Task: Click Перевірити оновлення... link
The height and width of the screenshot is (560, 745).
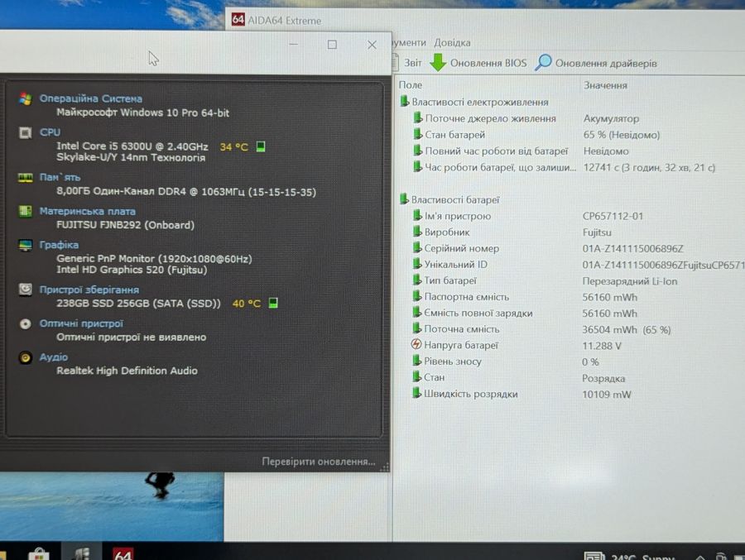Action: coord(319,462)
